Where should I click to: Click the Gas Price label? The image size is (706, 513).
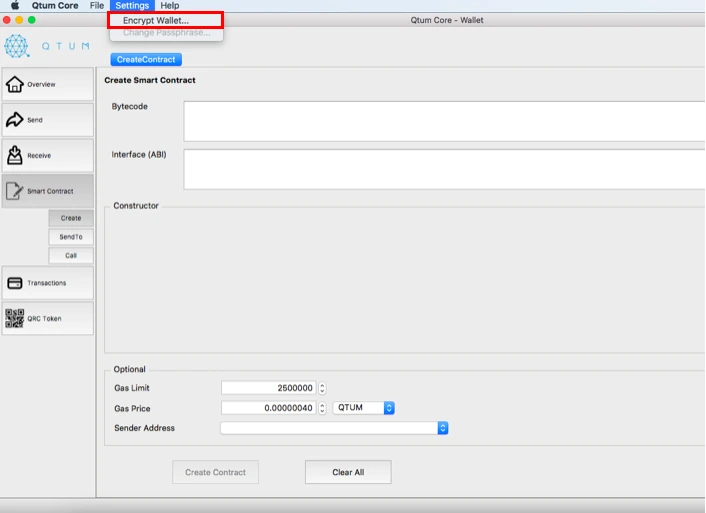(x=132, y=409)
